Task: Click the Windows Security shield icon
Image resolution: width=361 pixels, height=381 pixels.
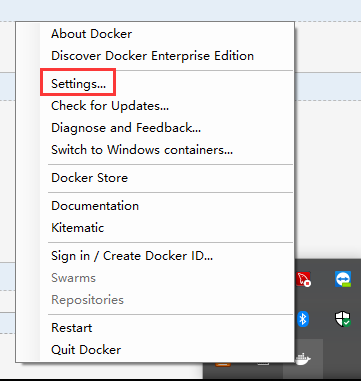Action: coord(343,319)
